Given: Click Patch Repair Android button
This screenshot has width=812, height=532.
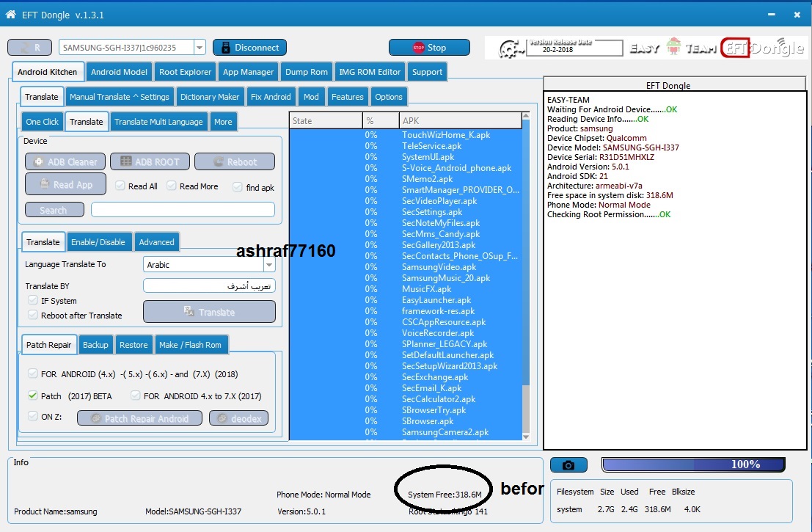Looking at the screenshot, I should [140, 418].
